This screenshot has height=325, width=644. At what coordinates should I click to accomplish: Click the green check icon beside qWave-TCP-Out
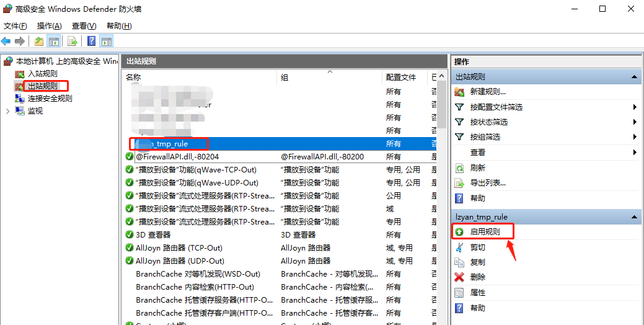click(130, 170)
